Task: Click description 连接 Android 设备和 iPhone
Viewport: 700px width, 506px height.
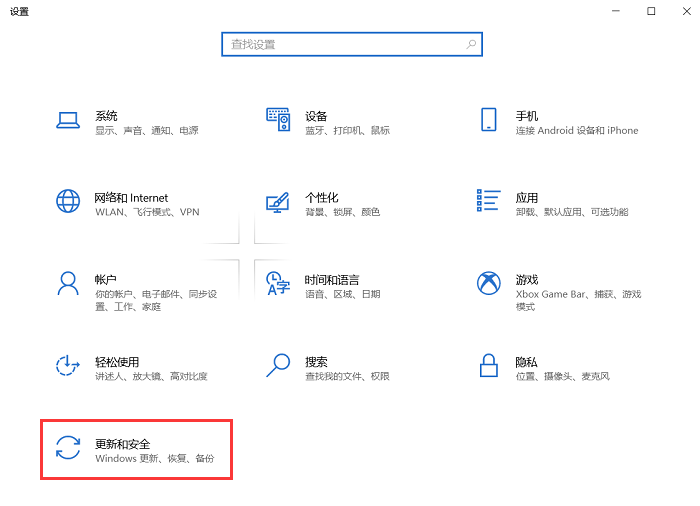Action: point(577,130)
